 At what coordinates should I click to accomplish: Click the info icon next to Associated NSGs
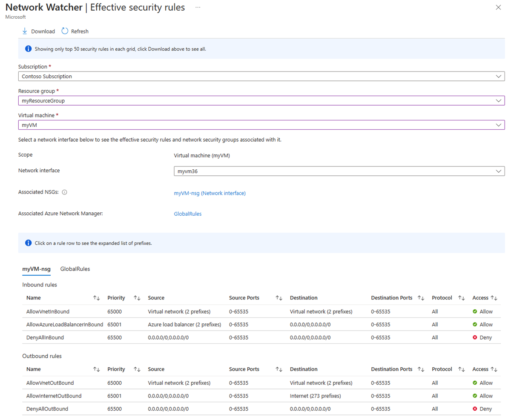tap(64, 192)
